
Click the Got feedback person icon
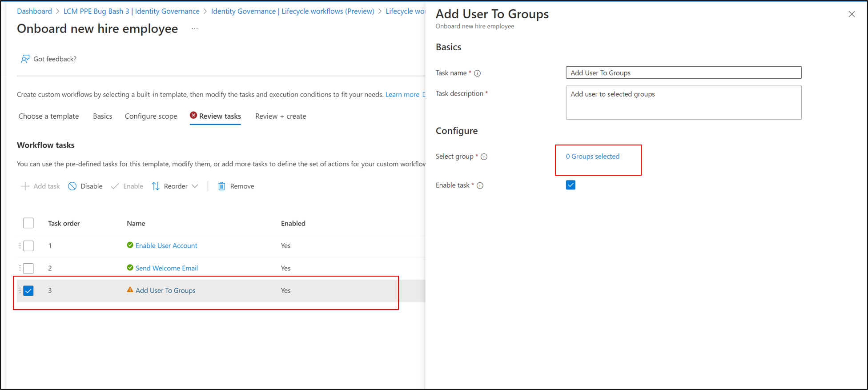[x=25, y=59]
